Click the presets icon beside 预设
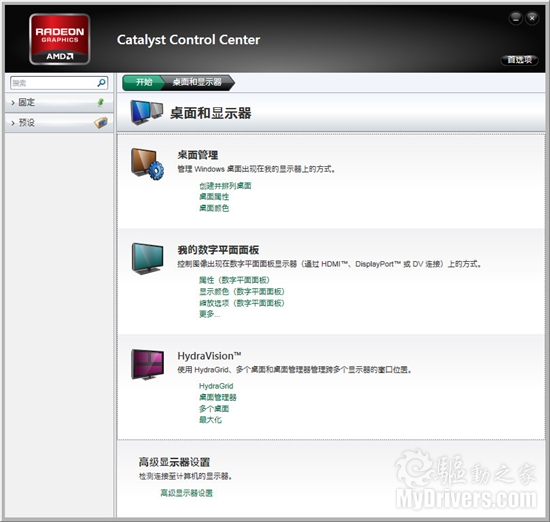 point(101,123)
